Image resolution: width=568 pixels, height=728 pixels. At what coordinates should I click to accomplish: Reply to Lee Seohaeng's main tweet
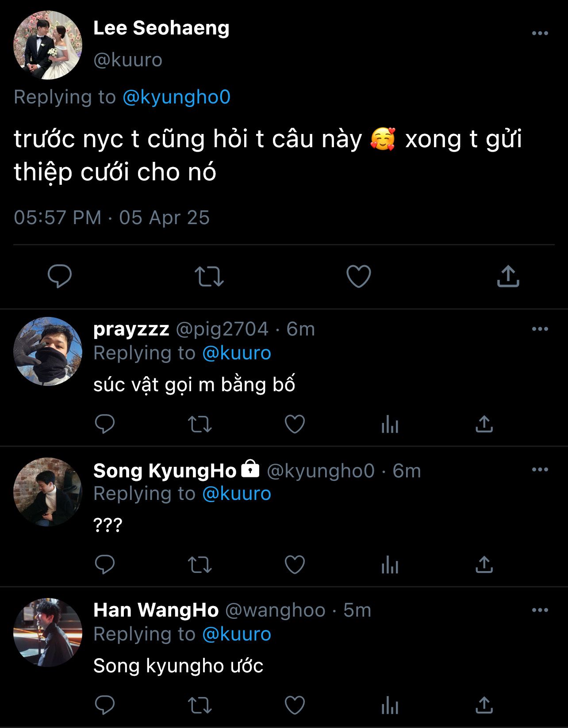[x=59, y=276]
